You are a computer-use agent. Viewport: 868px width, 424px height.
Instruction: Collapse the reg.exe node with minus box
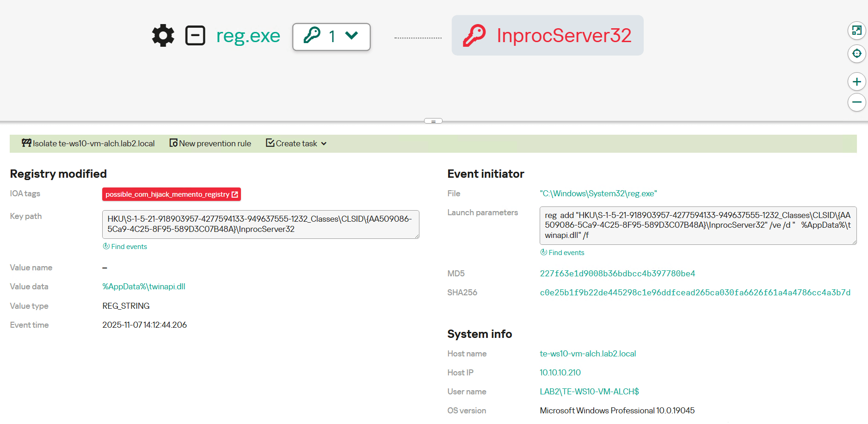tap(195, 36)
